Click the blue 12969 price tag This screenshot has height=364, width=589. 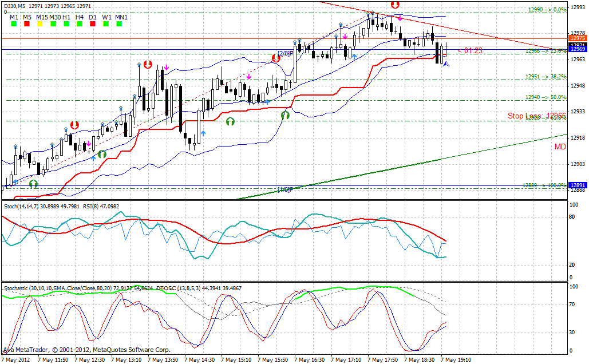[x=578, y=49]
